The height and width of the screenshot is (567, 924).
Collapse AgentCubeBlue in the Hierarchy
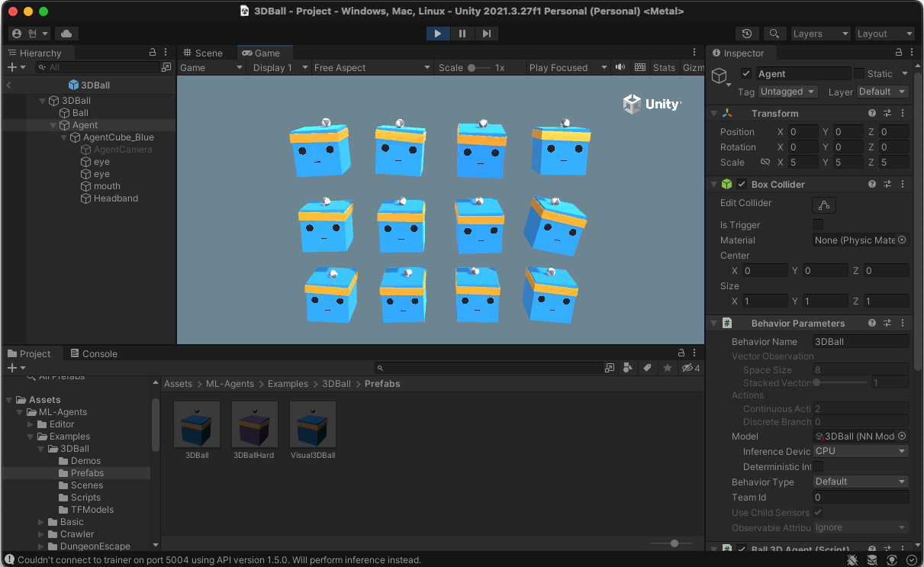65,137
